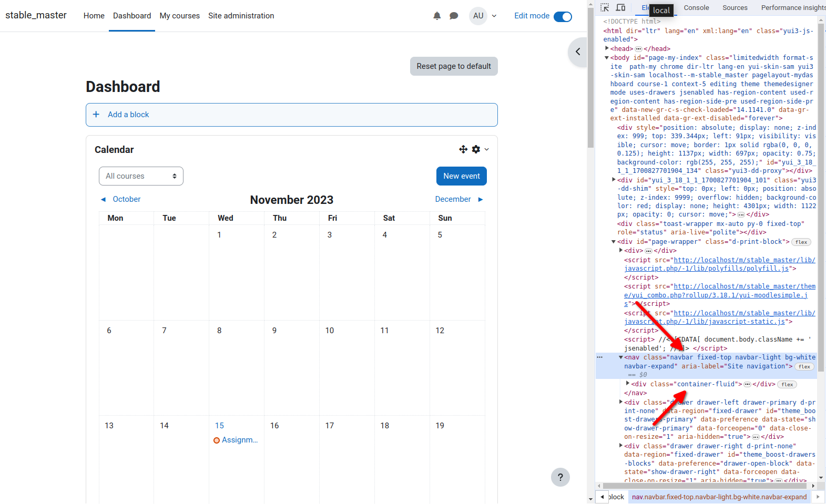Expand the yui3-dd-shim div node
Image resolution: width=826 pixels, height=504 pixels.
pyautogui.click(x=614, y=180)
